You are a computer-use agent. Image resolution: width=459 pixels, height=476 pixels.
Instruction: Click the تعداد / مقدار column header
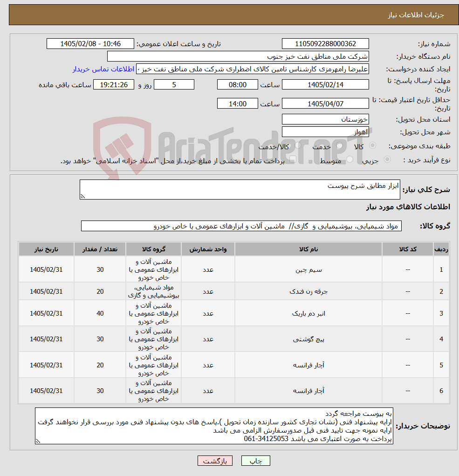tap(100, 249)
